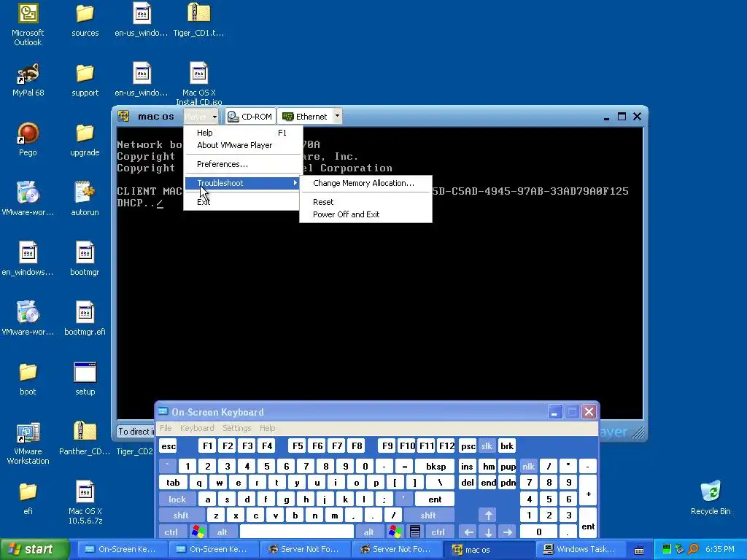Viewport: 747px width, 560px height.
Task: Click the CD-ROM device button in VMware toolbar
Action: 249,117
